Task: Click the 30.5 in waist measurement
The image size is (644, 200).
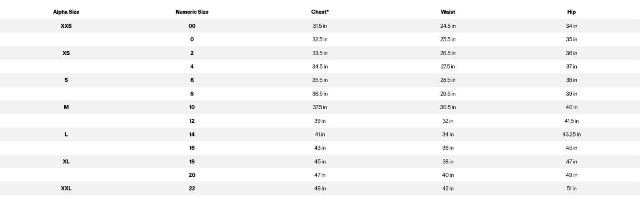Action: tap(448, 107)
